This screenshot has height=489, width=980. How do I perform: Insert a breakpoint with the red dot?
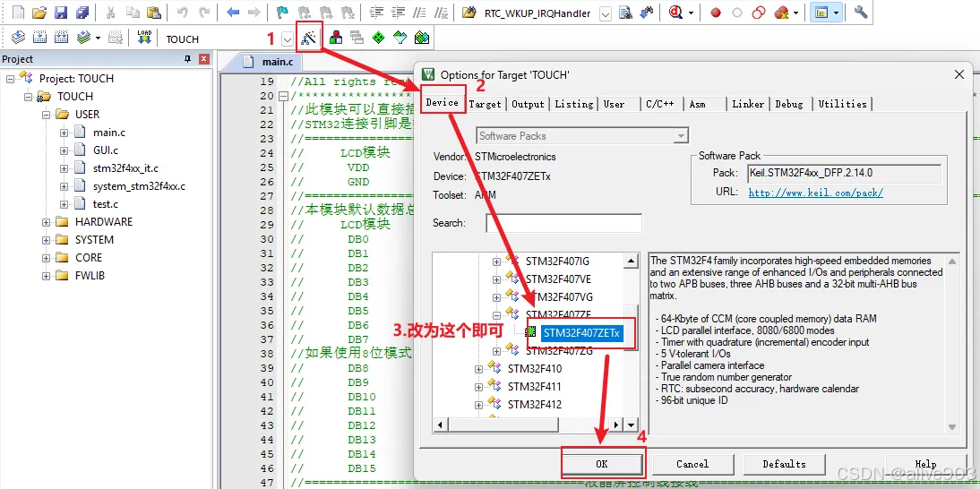pyautogui.click(x=716, y=13)
